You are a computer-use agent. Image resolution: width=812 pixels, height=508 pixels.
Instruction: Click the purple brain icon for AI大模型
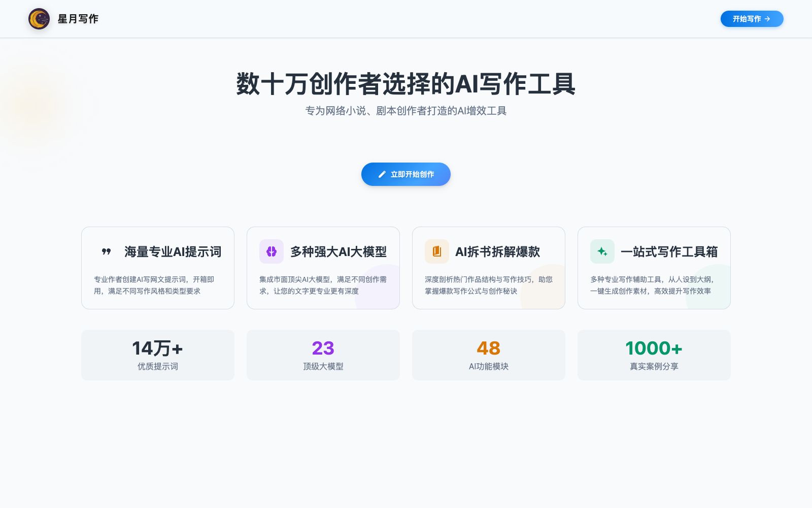pos(272,251)
